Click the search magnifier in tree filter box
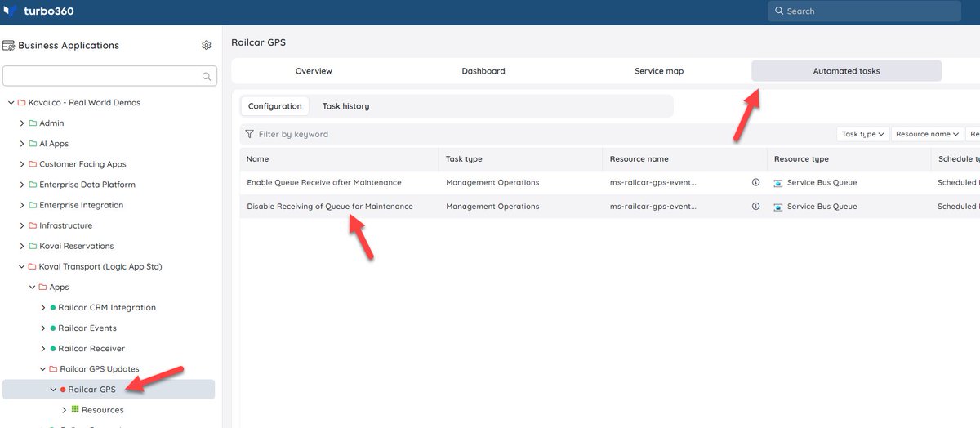This screenshot has height=428, width=980. click(x=207, y=76)
